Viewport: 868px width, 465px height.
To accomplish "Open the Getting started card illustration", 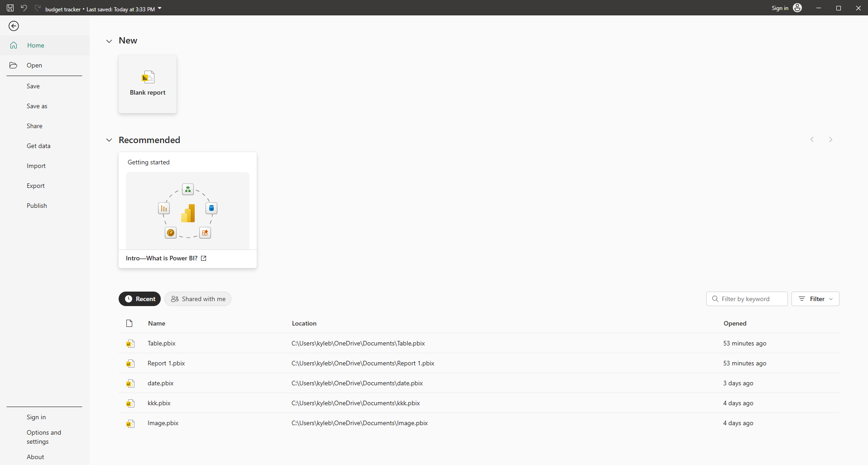I will (187, 211).
